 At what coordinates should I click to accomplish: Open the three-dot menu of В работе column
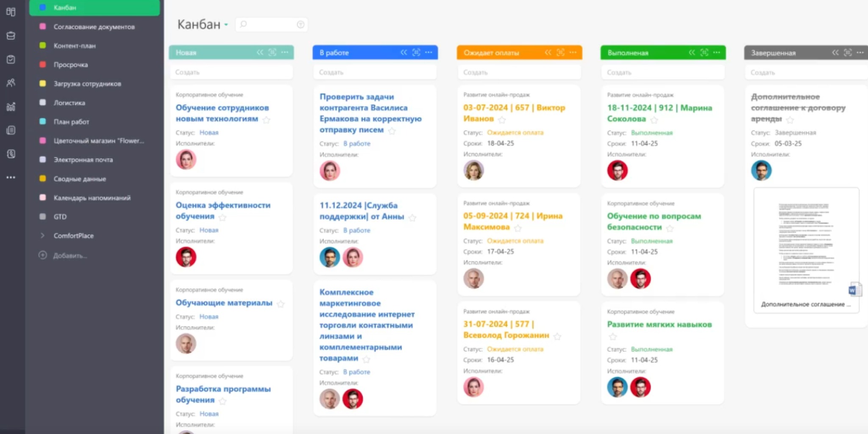coord(428,52)
